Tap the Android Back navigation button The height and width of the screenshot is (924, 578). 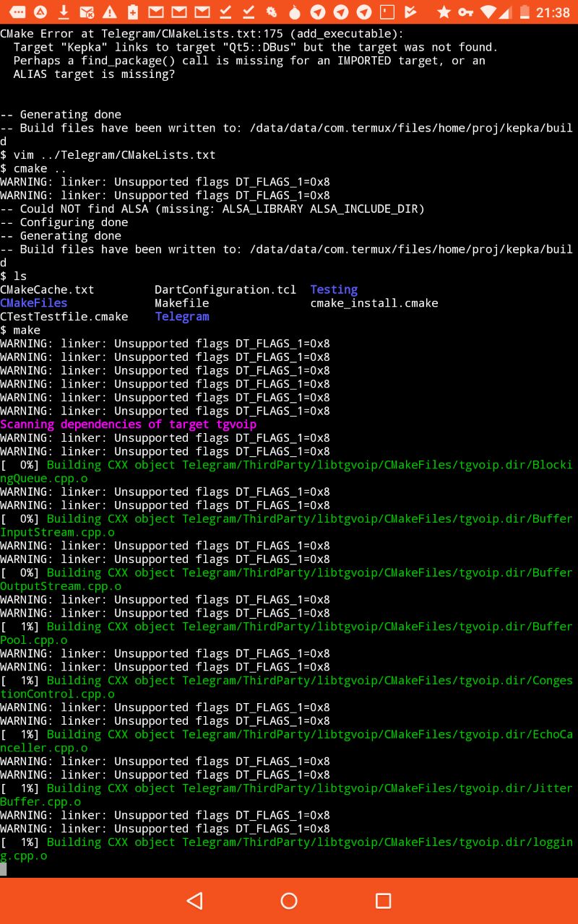point(194,900)
